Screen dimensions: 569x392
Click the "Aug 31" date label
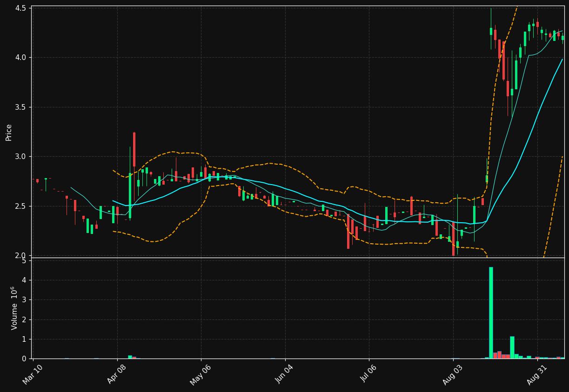tap(536, 374)
